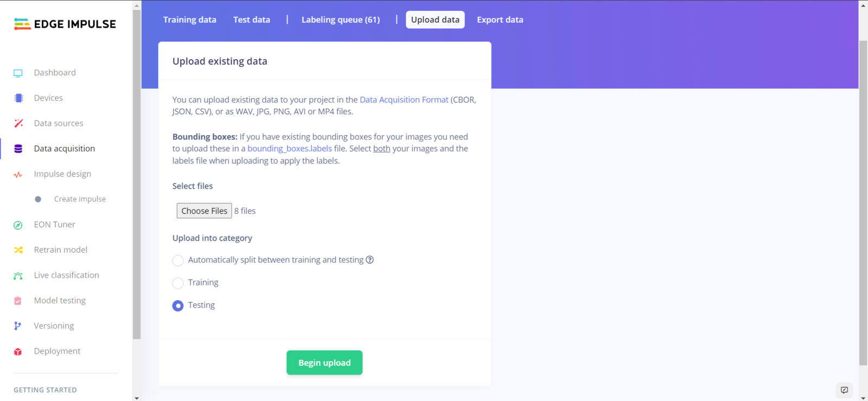Screen dimensions: 868x401
Task: Select Automatically split between training and testing
Action: (x=178, y=260)
